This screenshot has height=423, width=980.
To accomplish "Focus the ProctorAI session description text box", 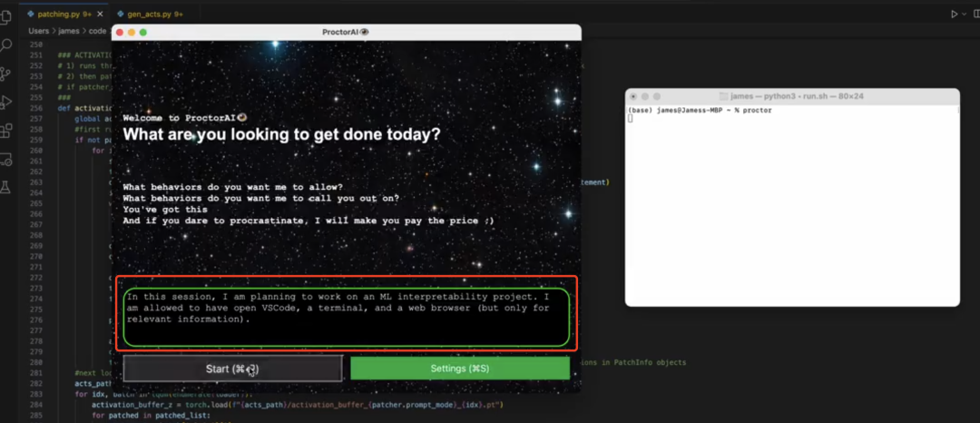I will (x=347, y=317).
